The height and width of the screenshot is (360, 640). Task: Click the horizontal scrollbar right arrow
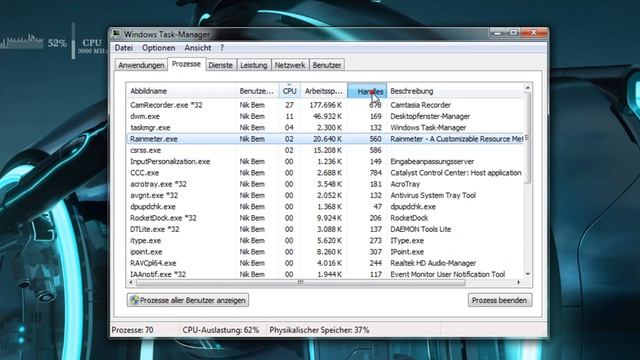(x=518, y=282)
